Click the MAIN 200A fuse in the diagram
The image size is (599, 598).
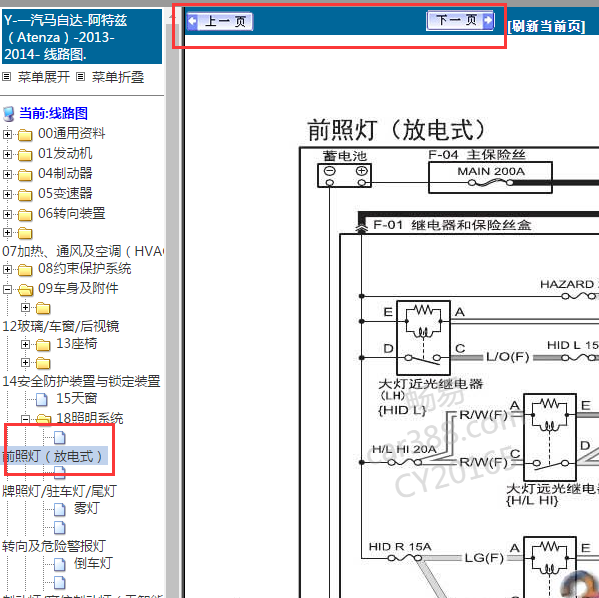pyautogui.click(x=490, y=178)
